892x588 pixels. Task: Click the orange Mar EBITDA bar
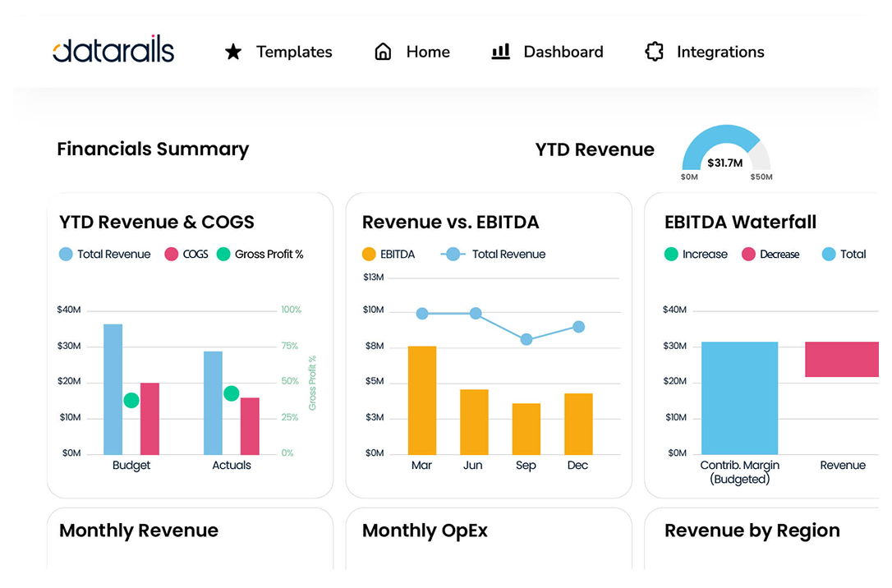(x=422, y=400)
